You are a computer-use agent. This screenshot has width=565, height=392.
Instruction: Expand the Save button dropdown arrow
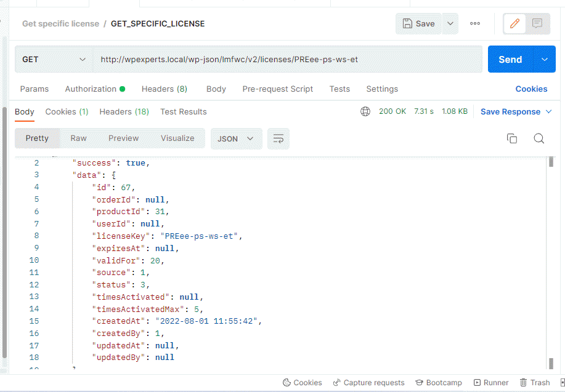450,24
